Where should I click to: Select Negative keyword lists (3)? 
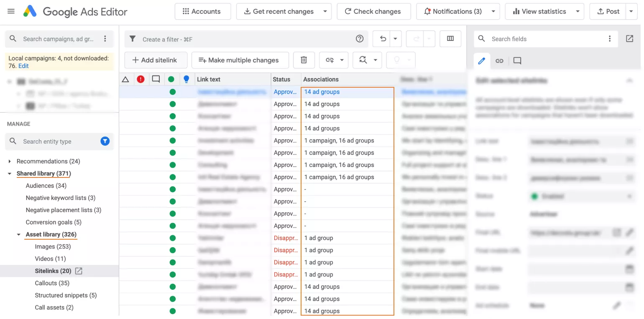point(61,198)
